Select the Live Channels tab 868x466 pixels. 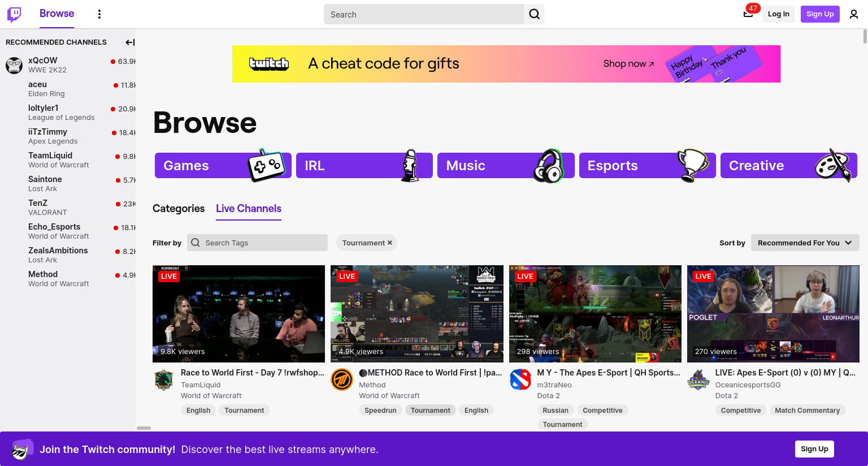[249, 209]
